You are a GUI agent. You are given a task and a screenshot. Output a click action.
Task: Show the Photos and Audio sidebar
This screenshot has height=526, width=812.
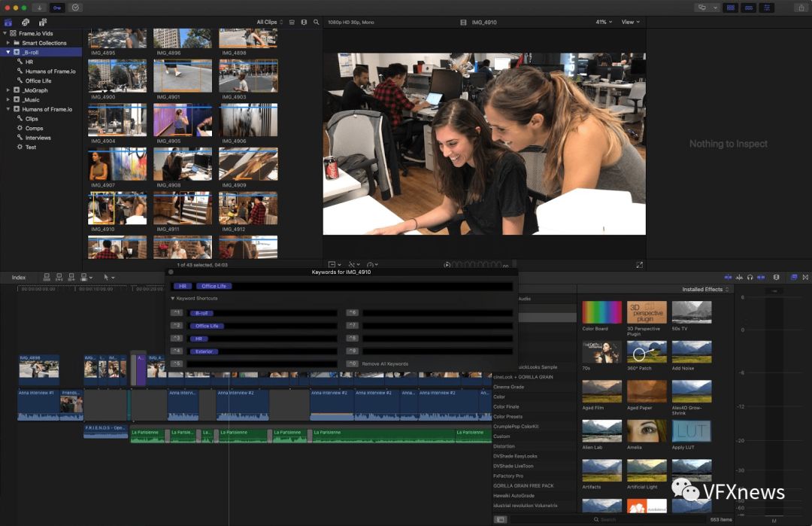pyautogui.click(x=26, y=23)
